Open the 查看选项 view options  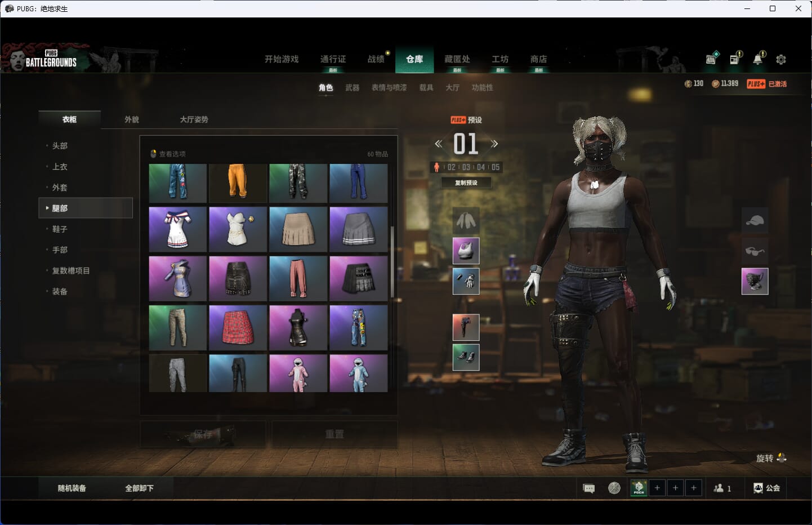(168, 154)
